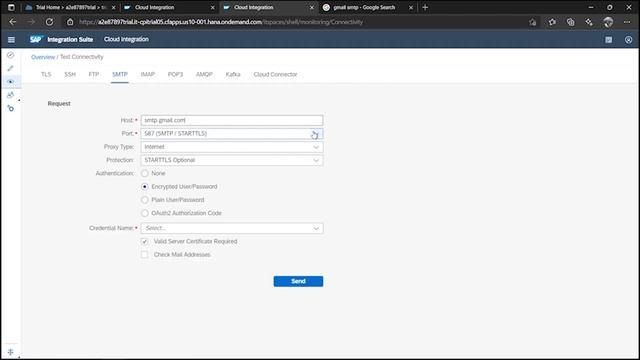640x360 pixels.
Task: Open browser collections icon
Action: tap(571, 22)
